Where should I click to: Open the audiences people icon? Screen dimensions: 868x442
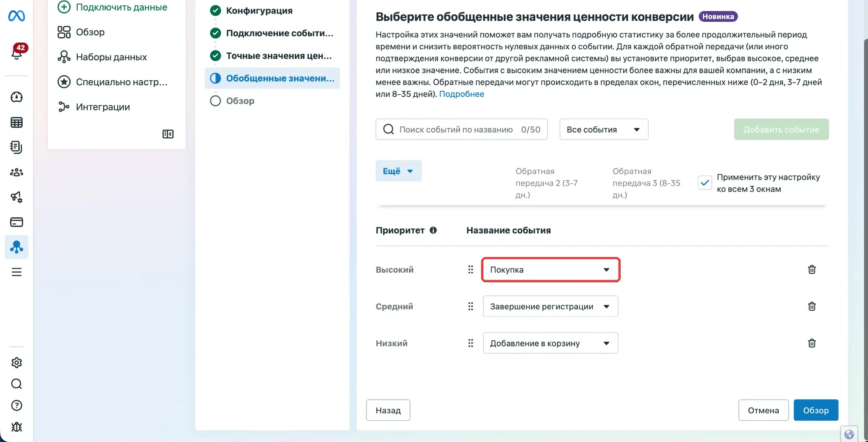[17, 172]
